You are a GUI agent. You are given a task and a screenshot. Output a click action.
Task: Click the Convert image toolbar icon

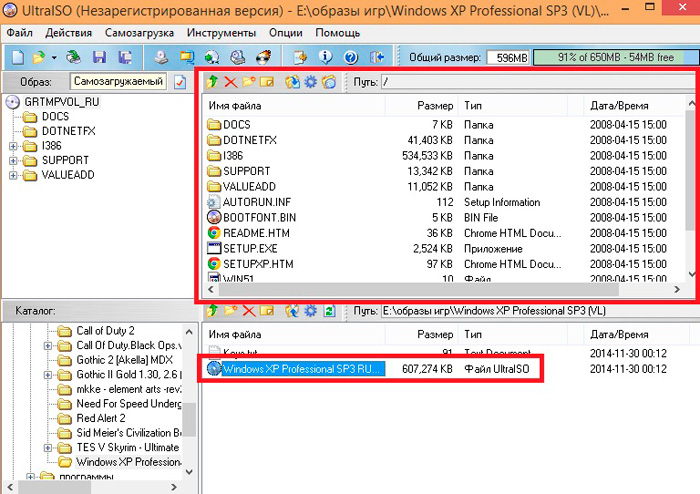point(187,57)
